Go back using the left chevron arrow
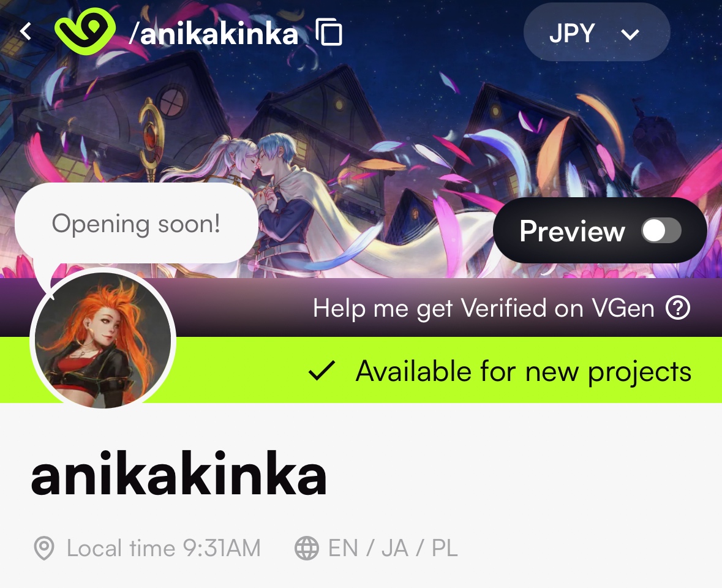 coord(26,32)
